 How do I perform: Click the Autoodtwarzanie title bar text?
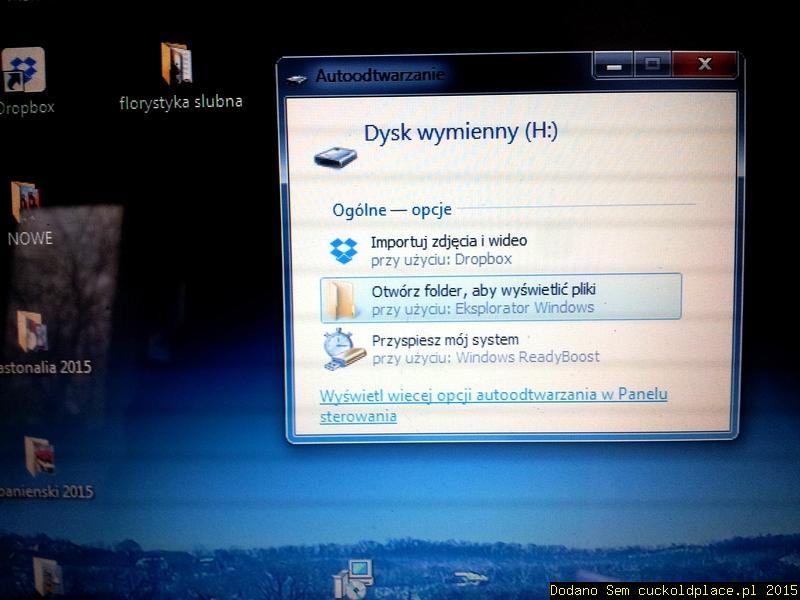[x=380, y=73]
